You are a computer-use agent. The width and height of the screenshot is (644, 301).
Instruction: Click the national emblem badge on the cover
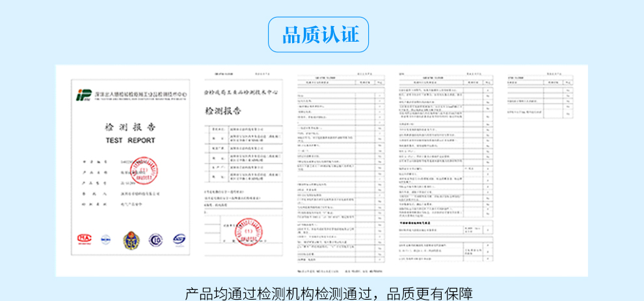pyautogui.click(x=131, y=239)
